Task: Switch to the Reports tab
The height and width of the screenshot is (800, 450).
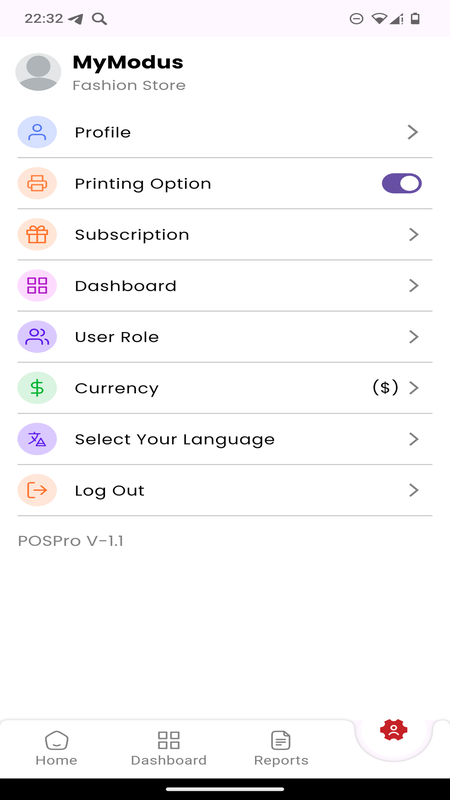Action: click(281, 748)
